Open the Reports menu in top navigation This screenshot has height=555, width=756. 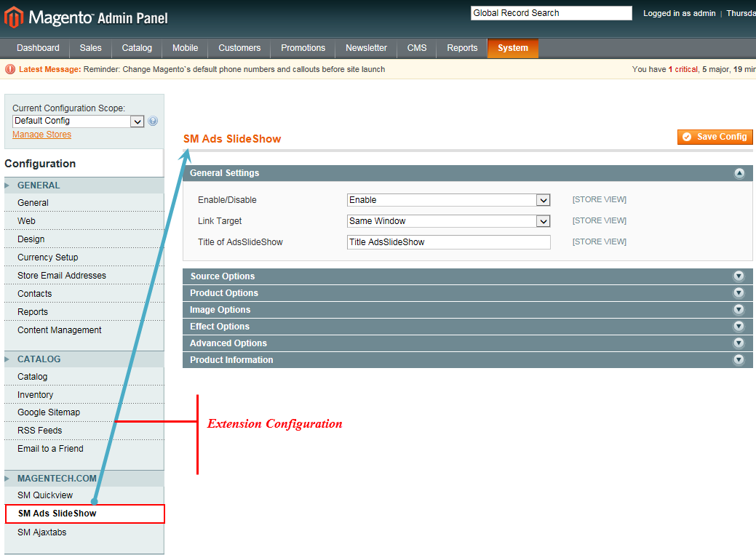click(462, 48)
